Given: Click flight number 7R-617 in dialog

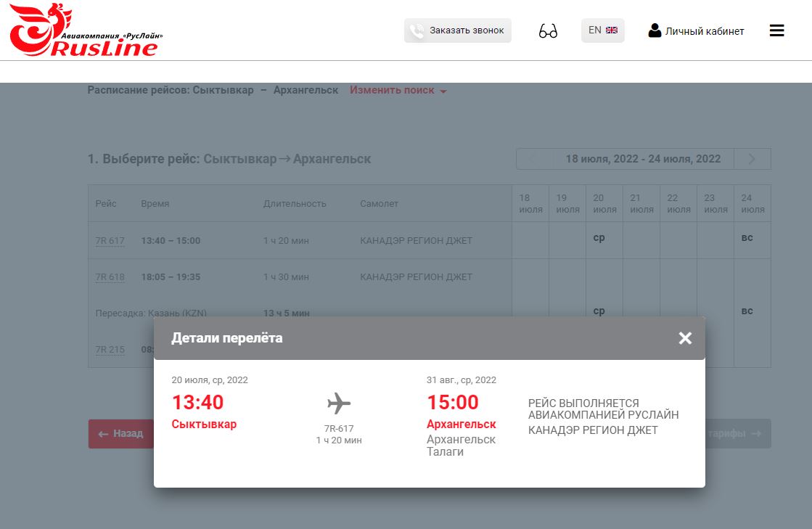Looking at the screenshot, I should (x=339, y=429).
